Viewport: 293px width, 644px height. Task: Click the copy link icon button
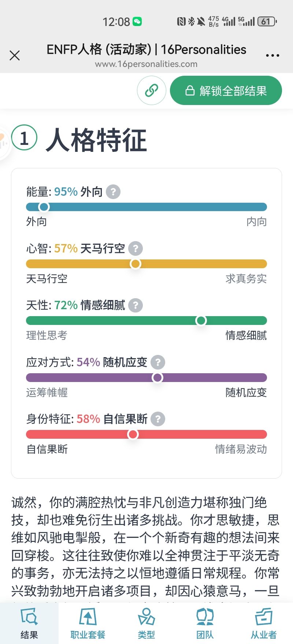coord(152,90)
